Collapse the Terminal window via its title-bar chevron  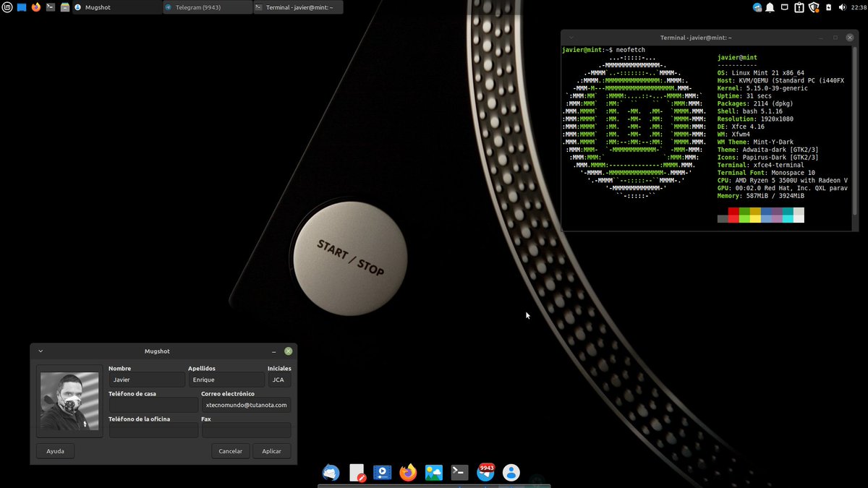(x=571, y=37)
